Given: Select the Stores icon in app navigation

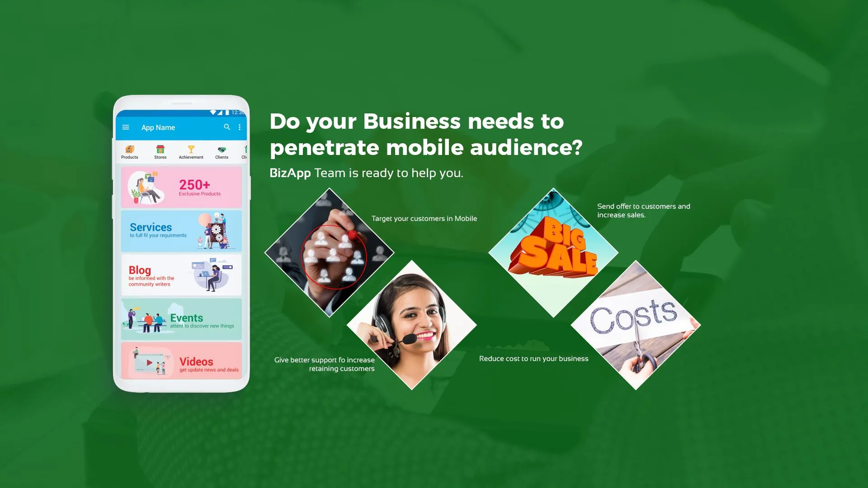Looking at the screenshot, I should 160,150.
